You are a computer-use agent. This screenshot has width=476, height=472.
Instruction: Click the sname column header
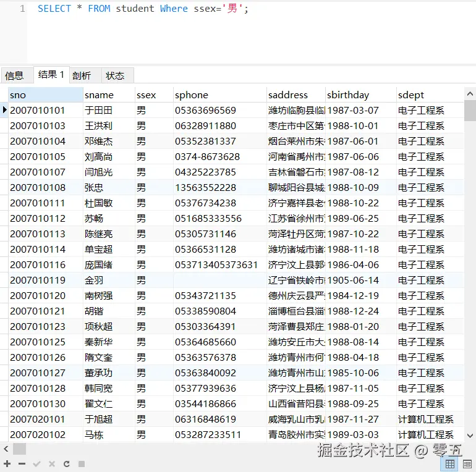(x=109, y=95)
